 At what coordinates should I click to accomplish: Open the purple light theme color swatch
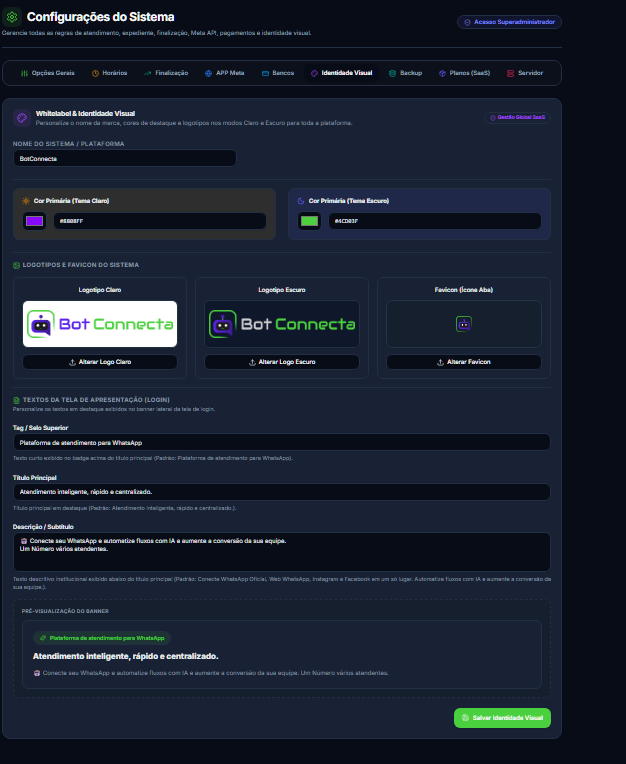[x=34, y=221]
